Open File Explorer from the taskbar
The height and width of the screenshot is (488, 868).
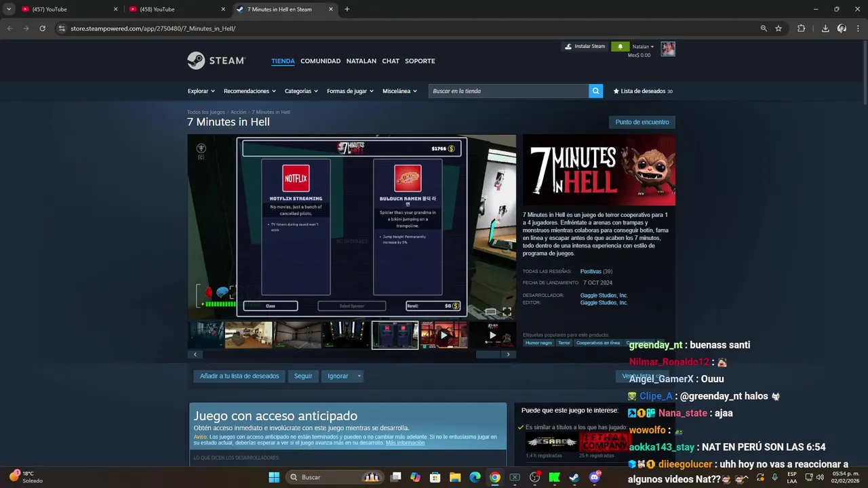coord(455,477)
